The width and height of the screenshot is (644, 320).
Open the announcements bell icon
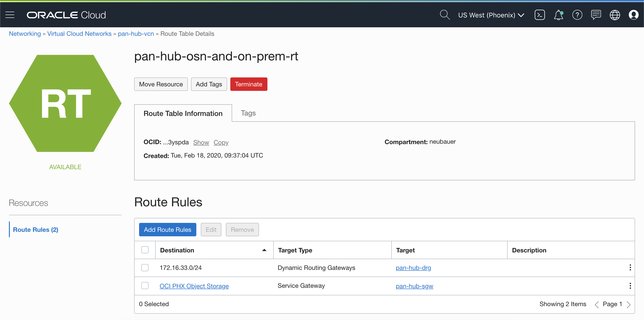tap(558, 15)
